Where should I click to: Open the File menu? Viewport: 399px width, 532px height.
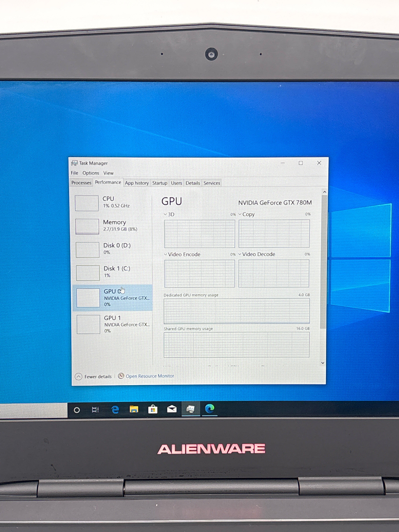pyautogui.click(x=74, y=173)
